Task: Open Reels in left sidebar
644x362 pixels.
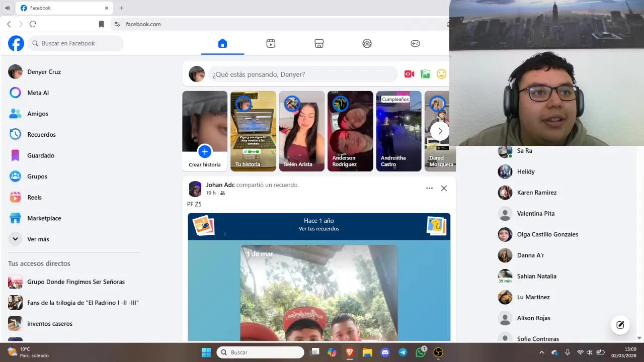Action: (x=74, y=197)
